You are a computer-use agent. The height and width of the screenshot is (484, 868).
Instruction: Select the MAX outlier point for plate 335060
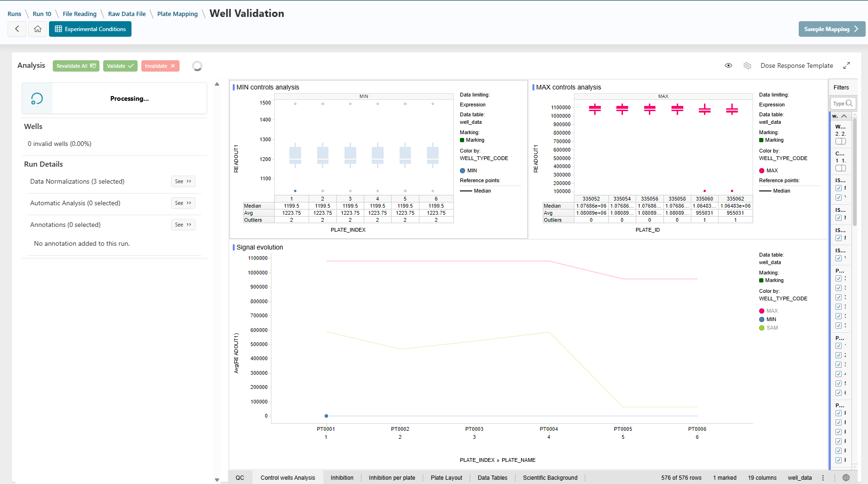pyautogui.click(x=704, y=191)
